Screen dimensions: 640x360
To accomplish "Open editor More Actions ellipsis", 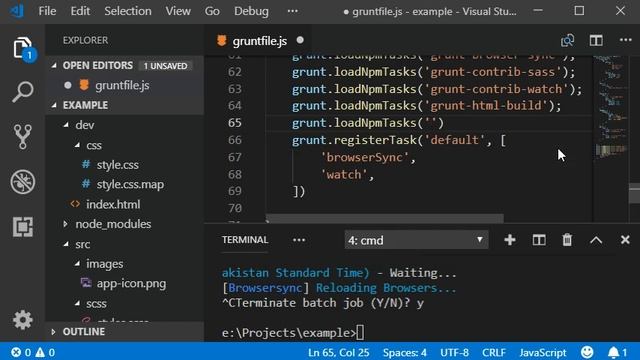I will 626,40.
